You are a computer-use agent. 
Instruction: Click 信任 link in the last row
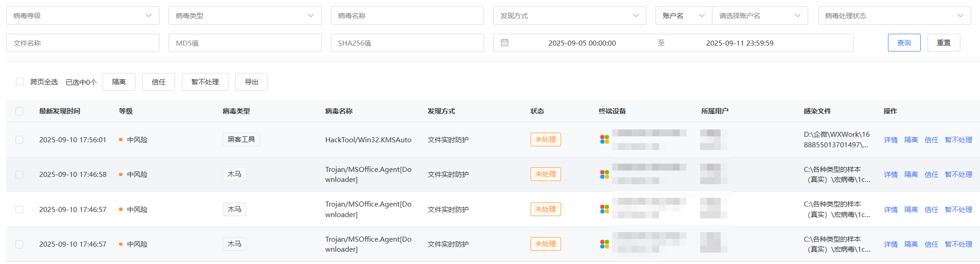coord(931,244)
